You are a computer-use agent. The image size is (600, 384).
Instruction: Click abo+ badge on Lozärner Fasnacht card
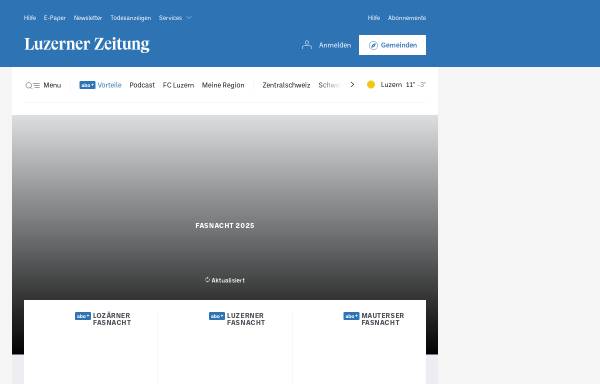click(83, 316)
